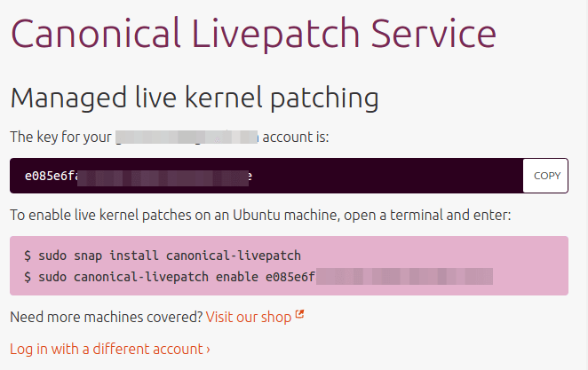
Task: Click the dollar prompt of the snap install line
Action: pyautogui.click(x=28, y=256)
